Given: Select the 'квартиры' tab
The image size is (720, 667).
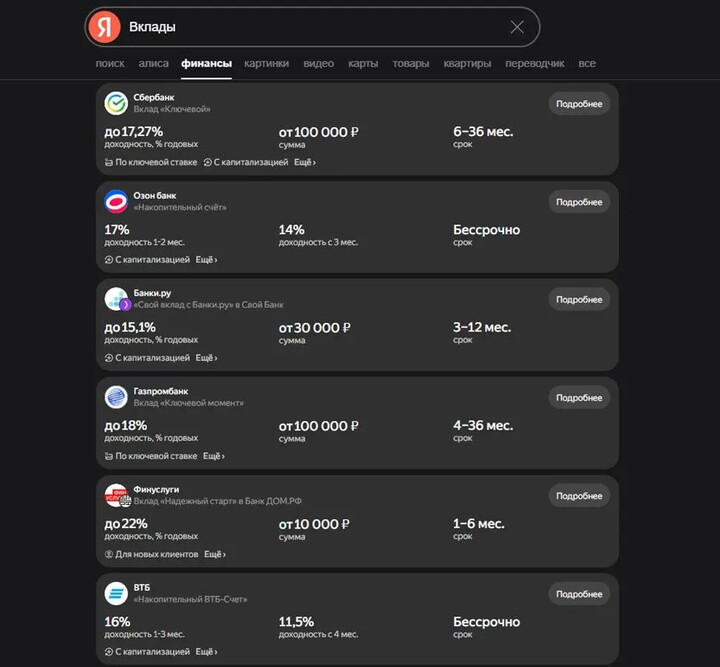Looking at the screenshot, I should (x=467, y=64).
